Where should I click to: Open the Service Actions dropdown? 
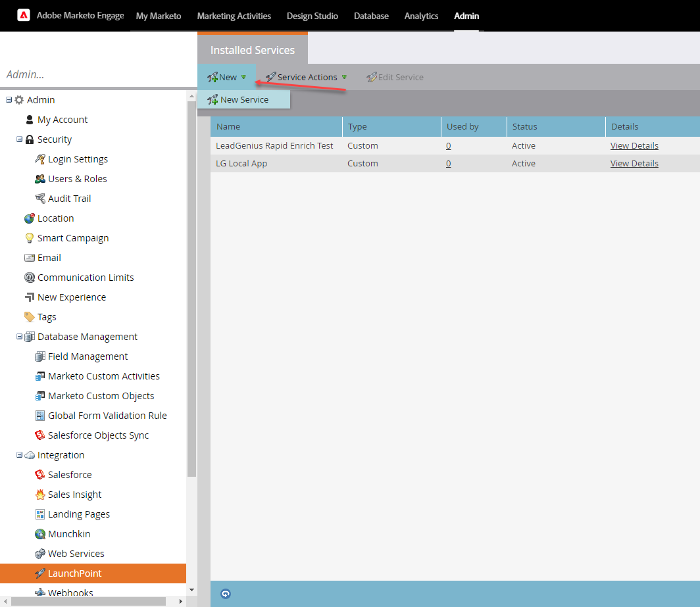click(x=307, y=77)
